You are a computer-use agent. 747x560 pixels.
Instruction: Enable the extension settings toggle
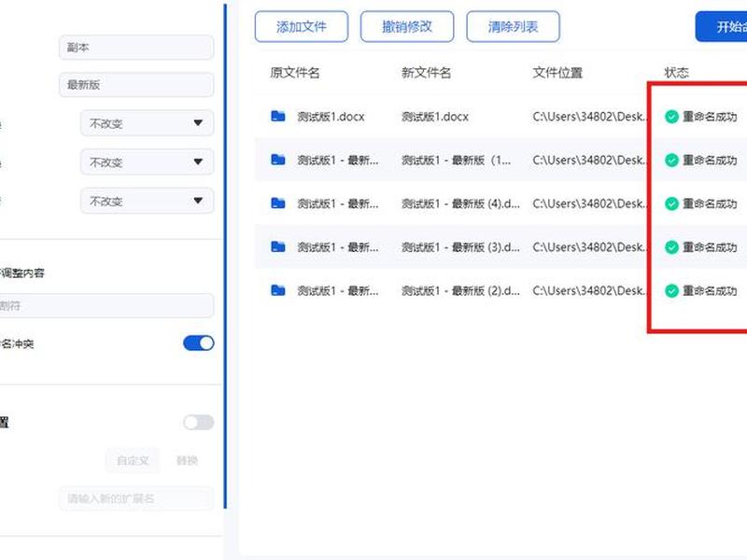click(199, 423)
